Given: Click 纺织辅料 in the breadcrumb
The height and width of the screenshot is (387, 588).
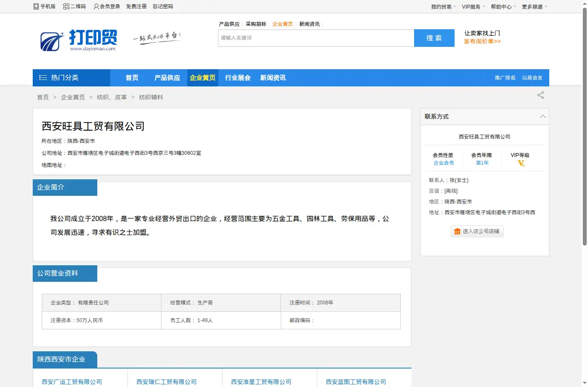Looking at the screenshot, I should pos(151,97).
